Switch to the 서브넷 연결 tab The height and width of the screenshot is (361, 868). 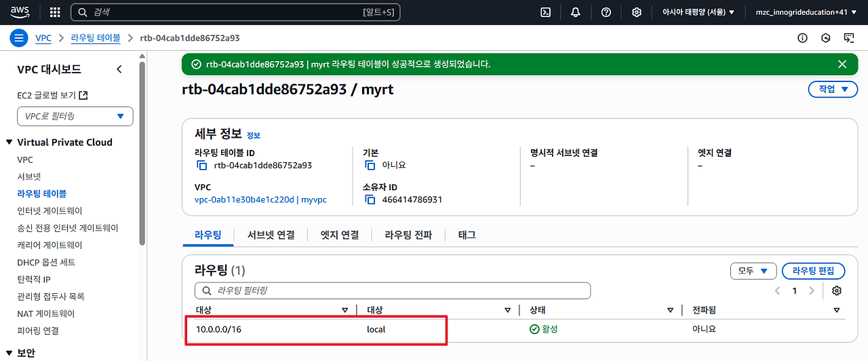271,235
